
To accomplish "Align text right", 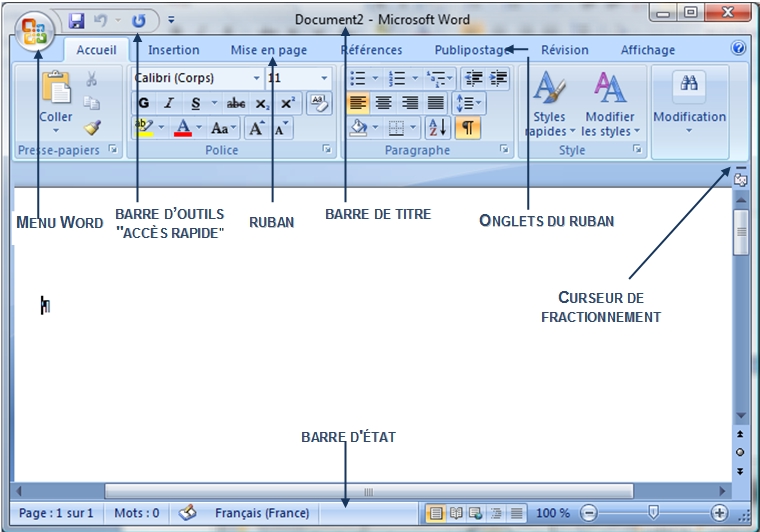I will [410, 103].
